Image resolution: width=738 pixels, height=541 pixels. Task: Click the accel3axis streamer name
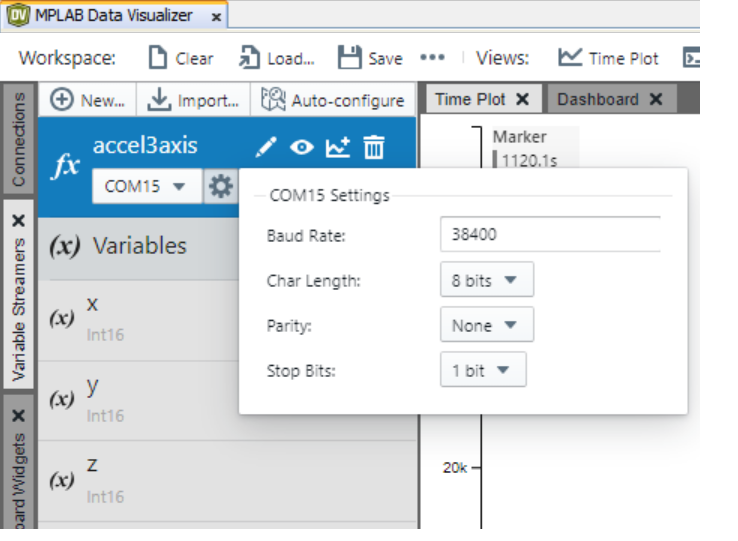pyautogui.click(x=145, y=145)
